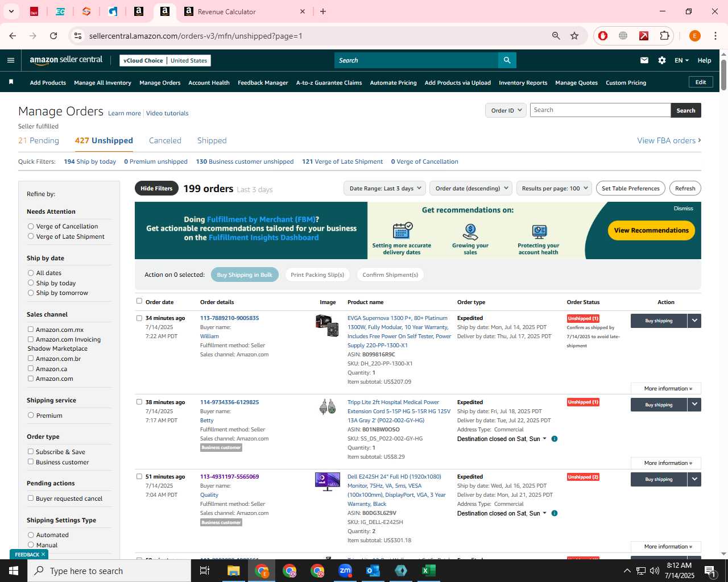Click the search magnifier button in header
The height and width of the screenshot is (582, 728).
[x=507, y=60]
